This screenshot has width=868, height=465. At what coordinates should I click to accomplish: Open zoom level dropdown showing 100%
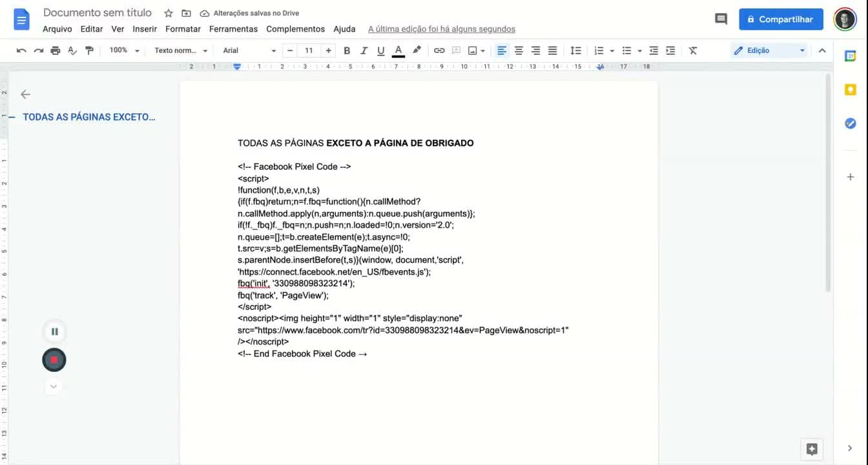click(124, 50)
